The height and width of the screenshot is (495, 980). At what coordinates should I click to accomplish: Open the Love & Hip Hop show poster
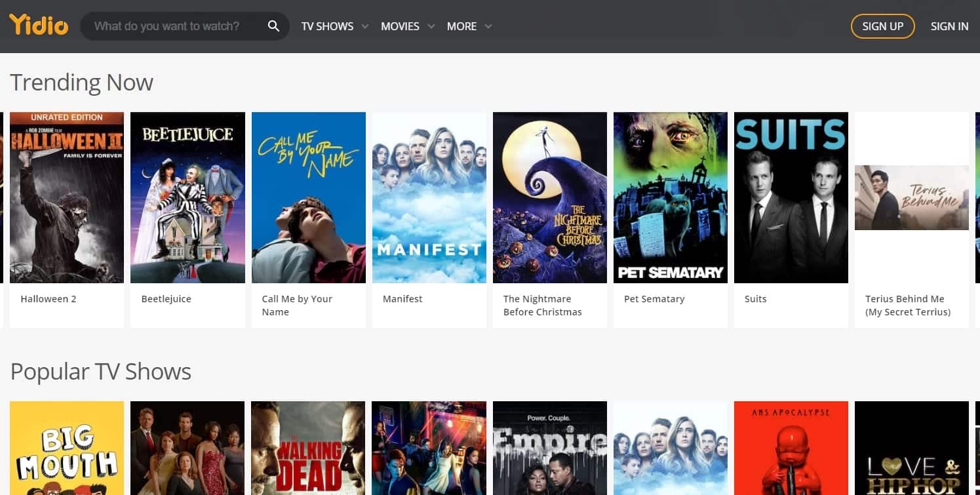click(912, 448)
